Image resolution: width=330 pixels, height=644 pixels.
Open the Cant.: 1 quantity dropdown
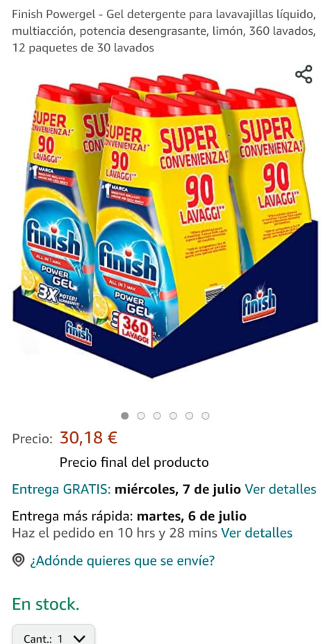53,636
